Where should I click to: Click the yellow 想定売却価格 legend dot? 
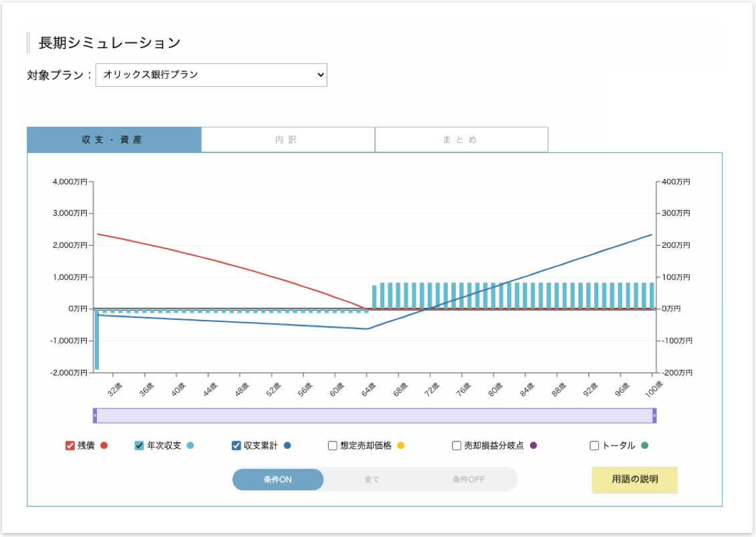point(401,445)
